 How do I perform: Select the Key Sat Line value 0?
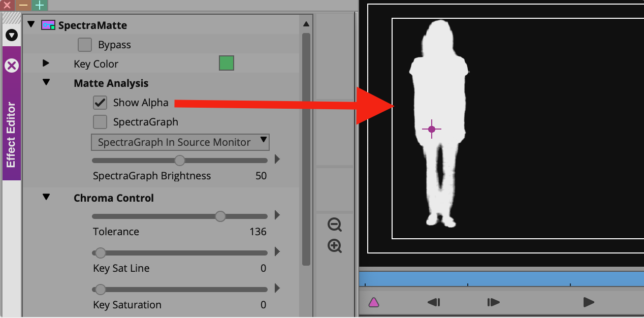tap(264, 268)
